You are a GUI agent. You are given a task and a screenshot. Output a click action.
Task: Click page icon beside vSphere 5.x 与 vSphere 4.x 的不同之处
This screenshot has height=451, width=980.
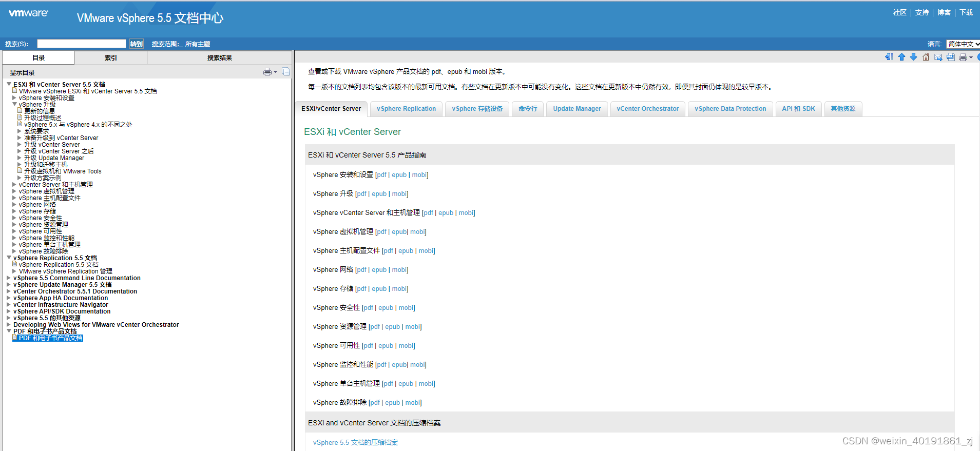pyautogui.click(x=20, y=124)
